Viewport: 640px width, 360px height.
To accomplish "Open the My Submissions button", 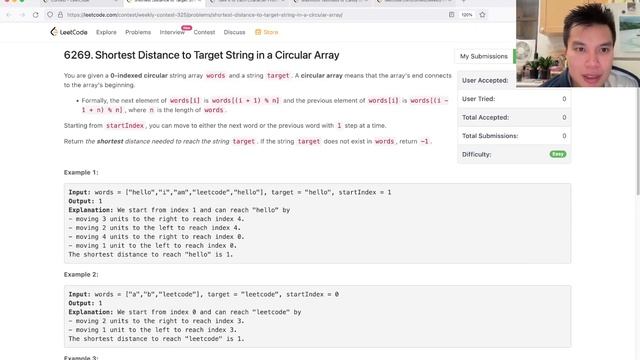I will click(x=484, y=56).
